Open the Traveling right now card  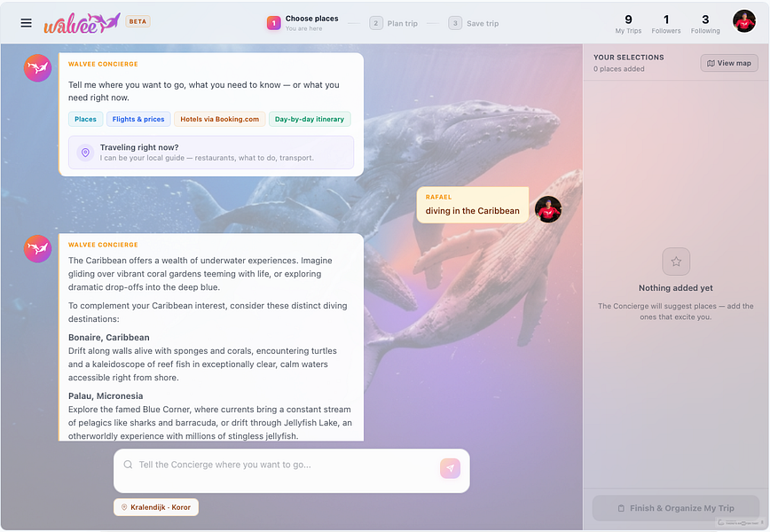click(x=211, y=153)
